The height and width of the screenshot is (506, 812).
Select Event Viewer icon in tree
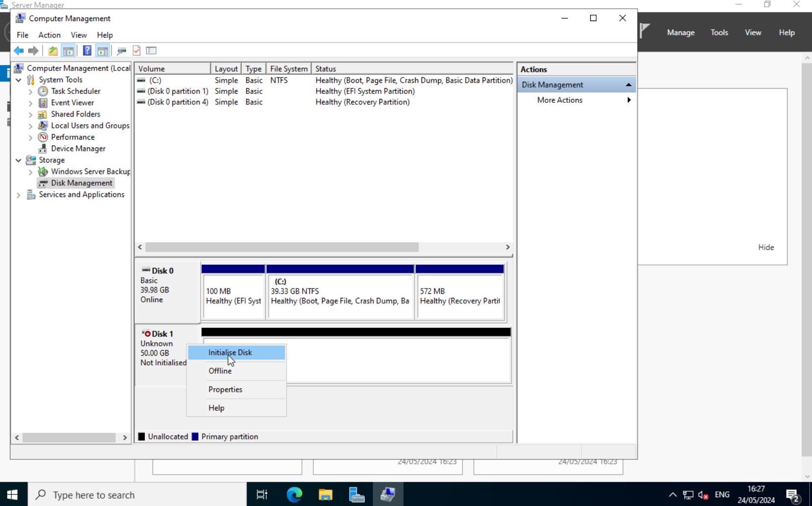(x=43, y=102)
